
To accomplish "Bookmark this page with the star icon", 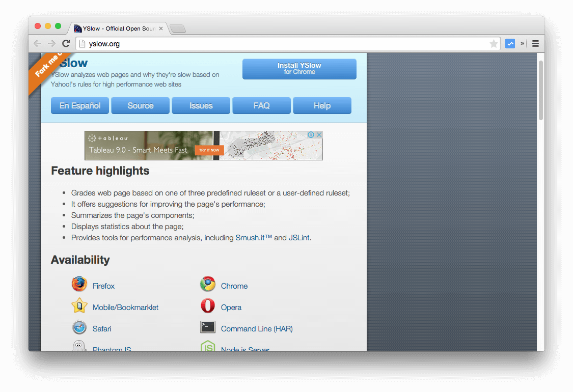I will tap(494, 44).
